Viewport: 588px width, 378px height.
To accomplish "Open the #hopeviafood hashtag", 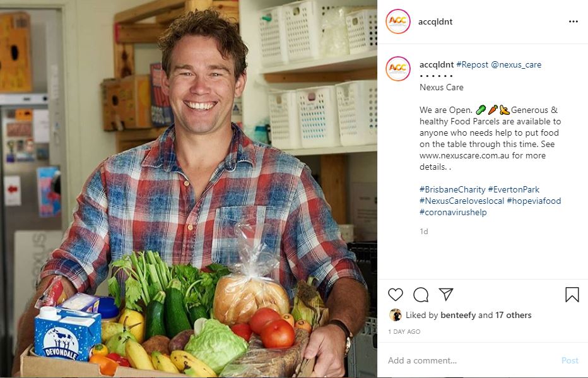I will [534, 201].
